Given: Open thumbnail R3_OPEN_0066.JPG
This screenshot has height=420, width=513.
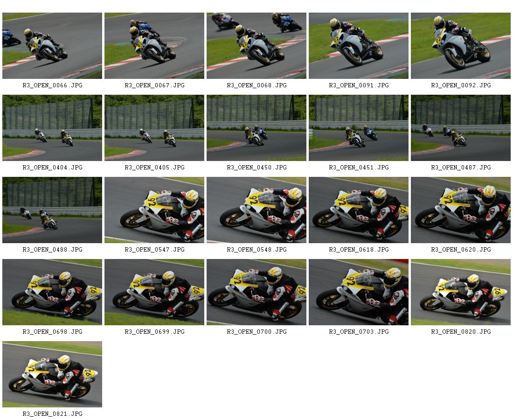Looking at the screenshot, I should pos(52,46).
